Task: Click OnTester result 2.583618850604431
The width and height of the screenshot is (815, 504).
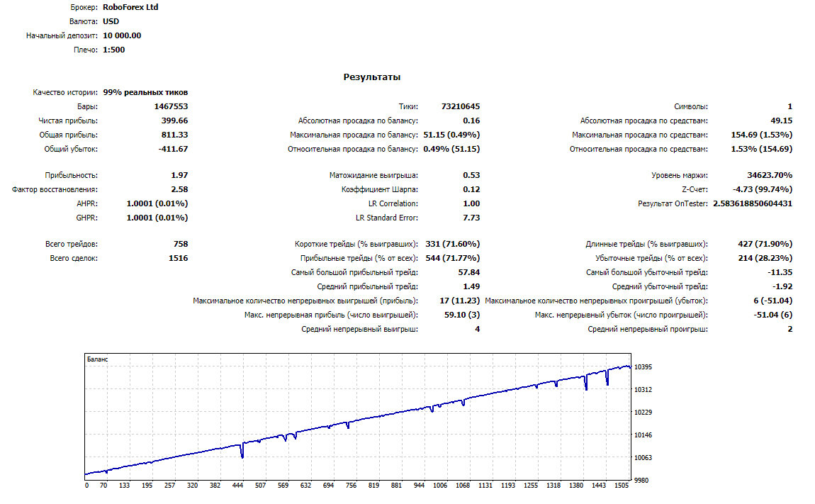Action: pos(753,203)
